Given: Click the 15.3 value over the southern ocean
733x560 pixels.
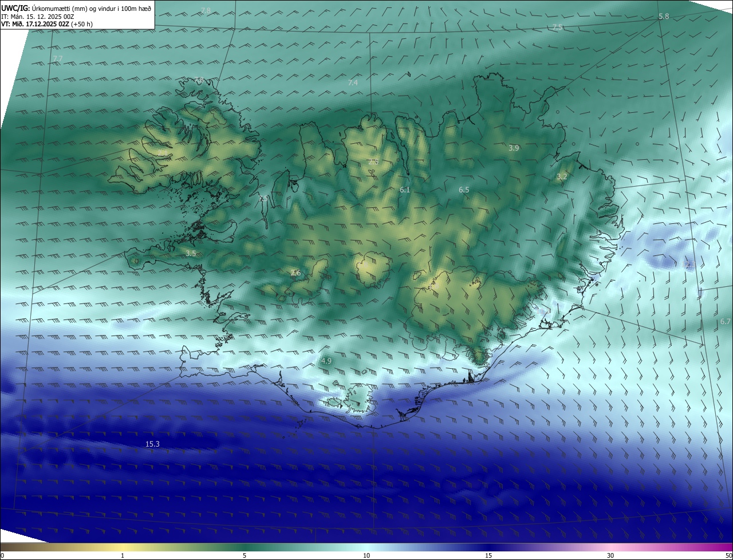Looking at the screenshot, I should 152,444.
